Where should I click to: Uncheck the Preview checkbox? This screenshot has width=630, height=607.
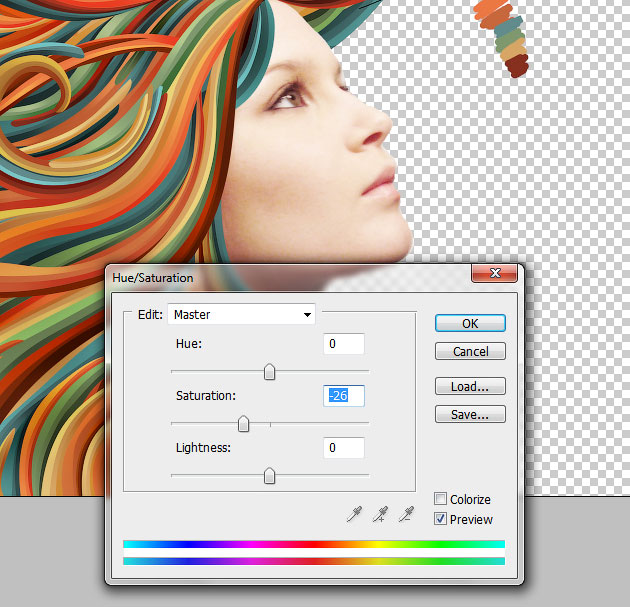click(440, 519)
